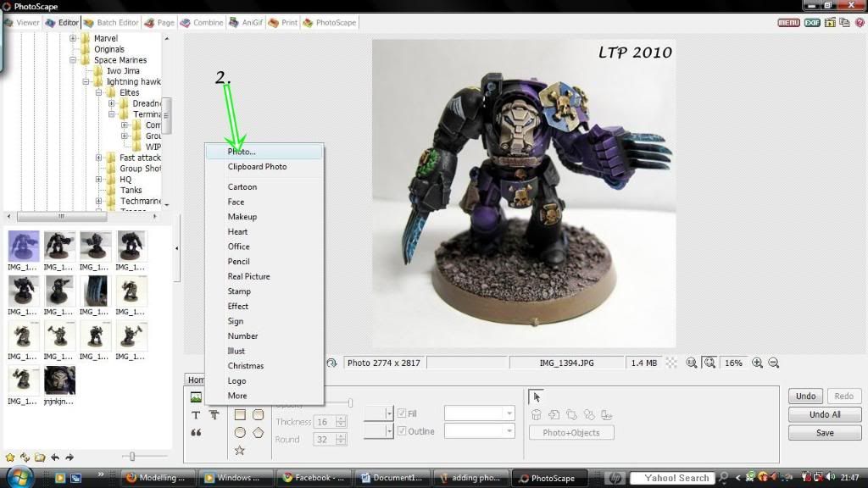The width and height of the screenshot is (868, 488).
Task: Open the Document1 taskbar button
Action: tap(392, 478)
